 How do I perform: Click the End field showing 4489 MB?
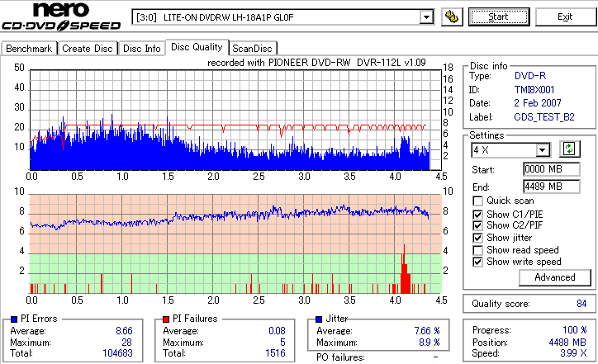552,187
